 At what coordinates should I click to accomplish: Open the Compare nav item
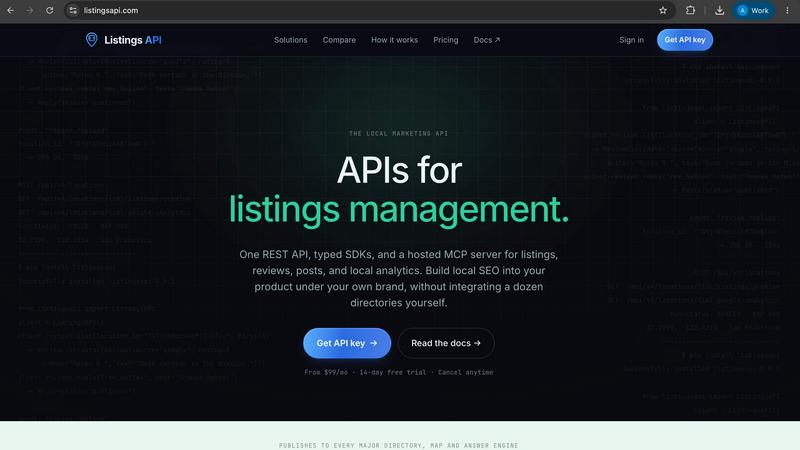339,40
